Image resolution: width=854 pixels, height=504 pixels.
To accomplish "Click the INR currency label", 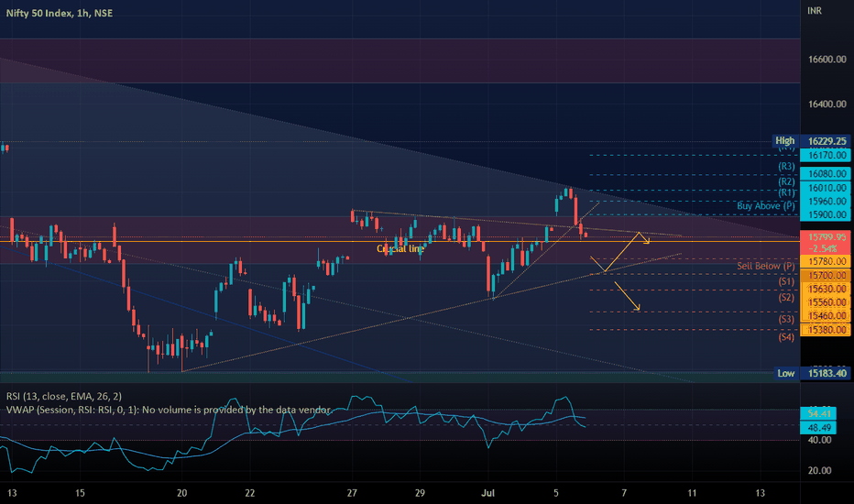I will coord(815,10).
